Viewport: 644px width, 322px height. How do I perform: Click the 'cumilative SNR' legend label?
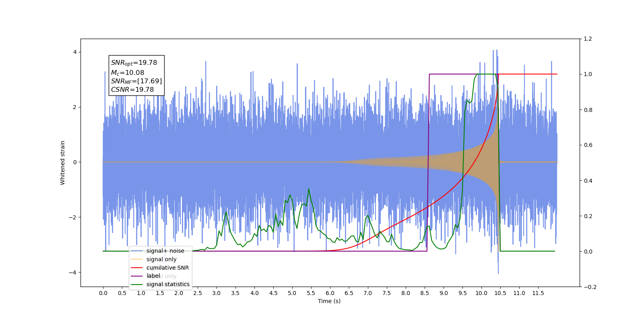pyautogui.click(x=167, y=268)
